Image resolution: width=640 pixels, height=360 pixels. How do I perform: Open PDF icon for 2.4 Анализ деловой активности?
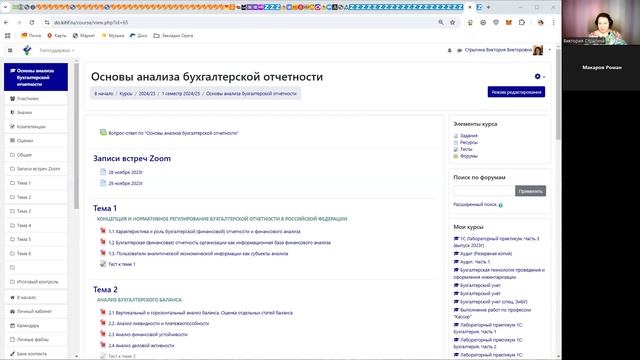[103, 345]
